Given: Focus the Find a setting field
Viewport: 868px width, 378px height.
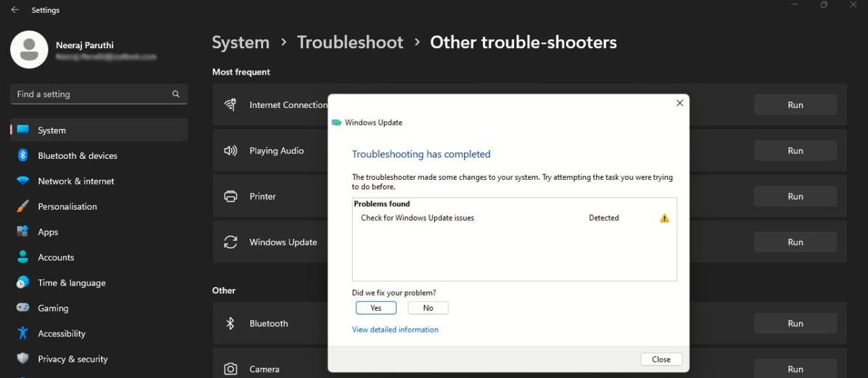Looking at the screenshot, I should tap(99, 94).
